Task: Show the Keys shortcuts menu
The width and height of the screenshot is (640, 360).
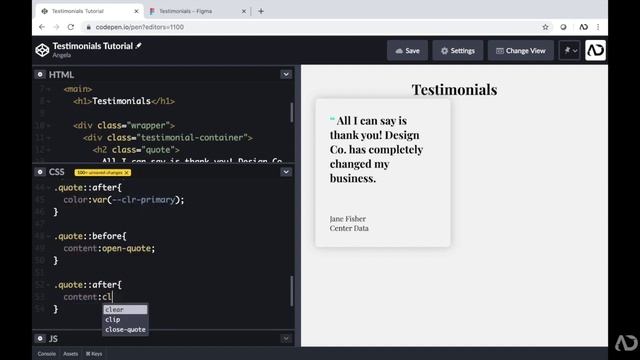Action: click(94, 354)
